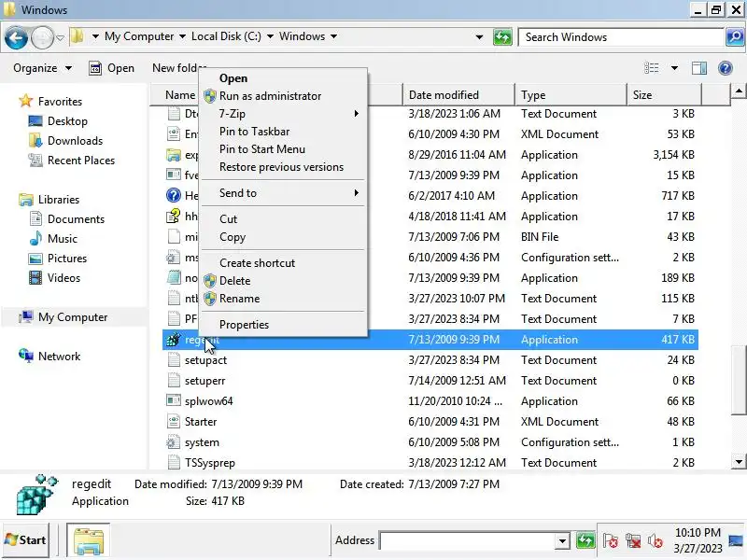Image resolution: width=747 pixels, height=560 pixels.
Task: Go back with the blue back arrow
Action: pyautogui.click(x=16, y=37)
